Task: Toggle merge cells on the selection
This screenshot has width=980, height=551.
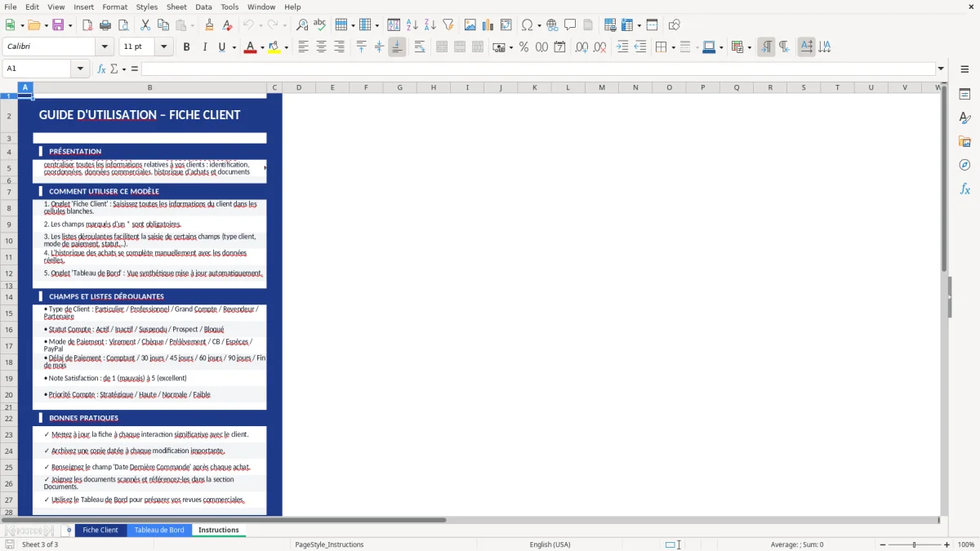Action: pos(459,47)
